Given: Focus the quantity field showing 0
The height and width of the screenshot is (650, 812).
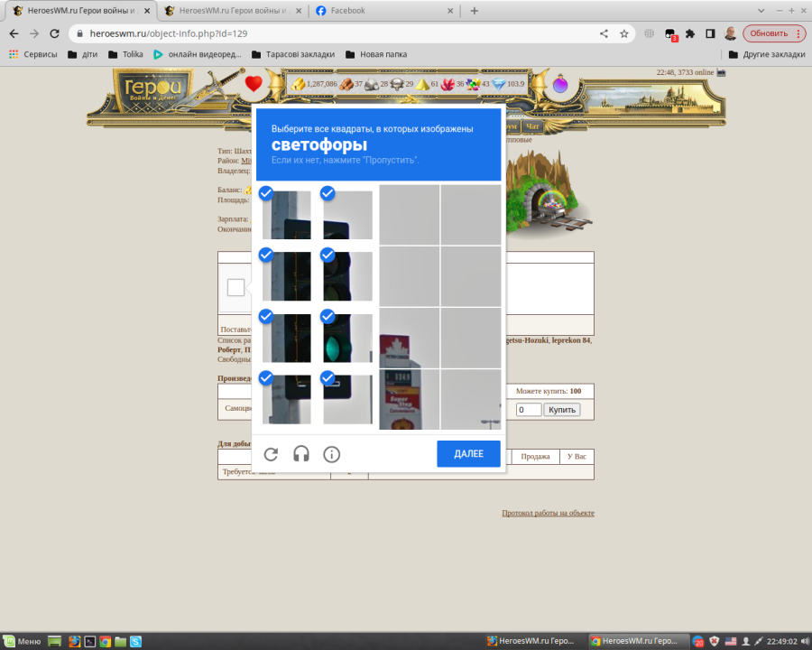Looking at the screenshot, I should coord(529,410).
